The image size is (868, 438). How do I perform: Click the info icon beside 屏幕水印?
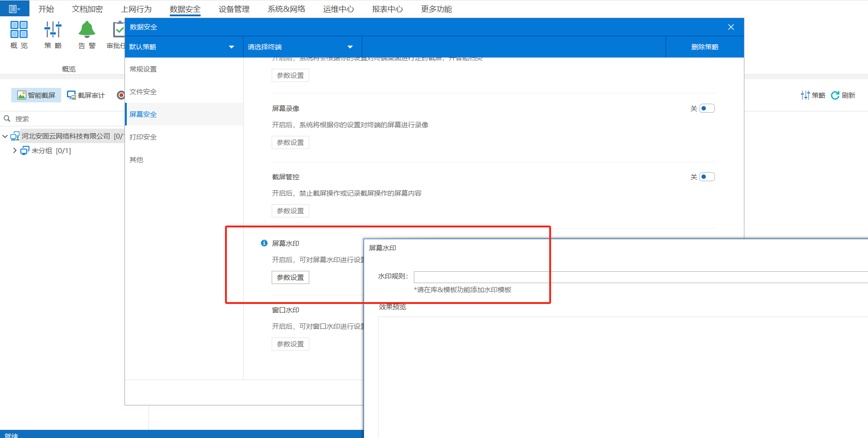point(264,243)
